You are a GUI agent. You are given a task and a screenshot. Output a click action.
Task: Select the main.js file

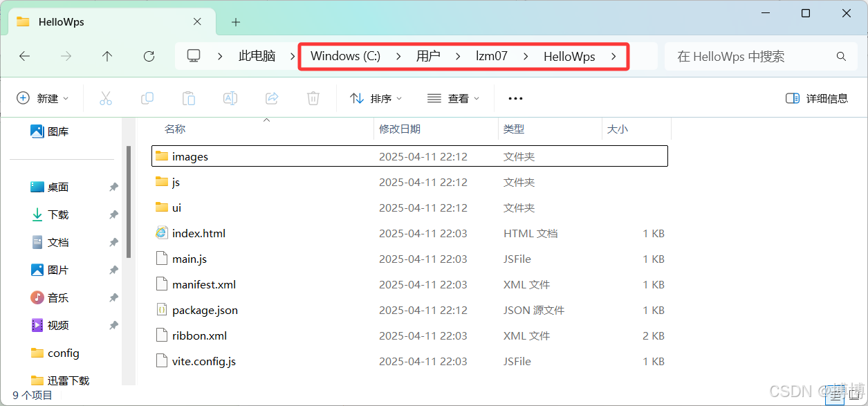pyautogui.click(x=409, y=259)
